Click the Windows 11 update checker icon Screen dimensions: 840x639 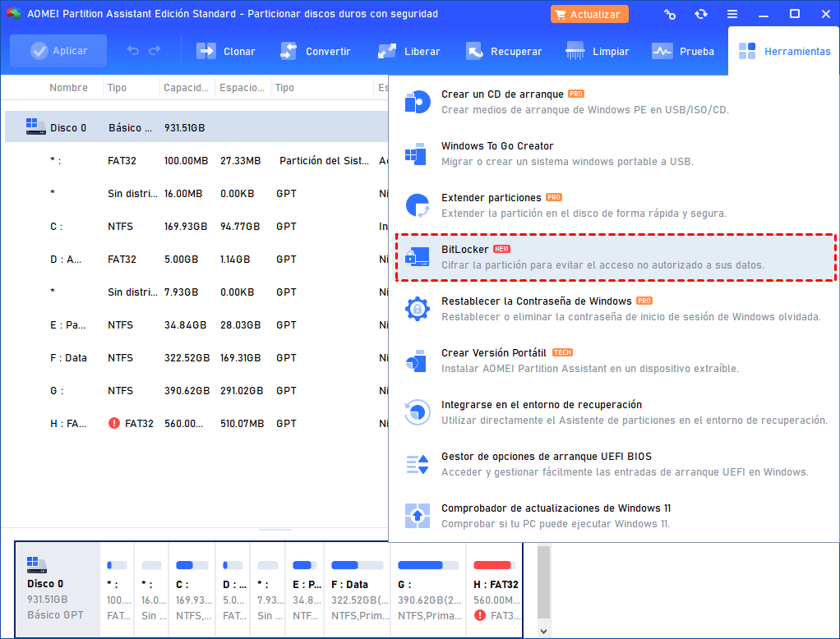418,516
